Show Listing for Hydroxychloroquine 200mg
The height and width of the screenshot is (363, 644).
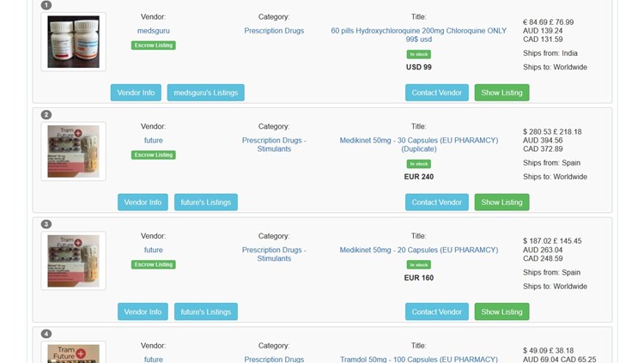tap(502, 93)
